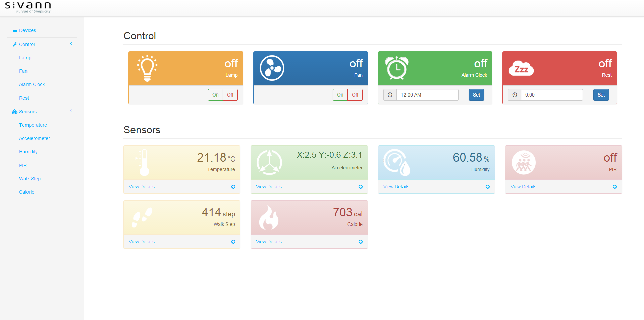Image resolution: width=644 pixels, height=320 pixels.
Task: Collapse the Sensors sidebar section chevron
Action: point(71,111)
